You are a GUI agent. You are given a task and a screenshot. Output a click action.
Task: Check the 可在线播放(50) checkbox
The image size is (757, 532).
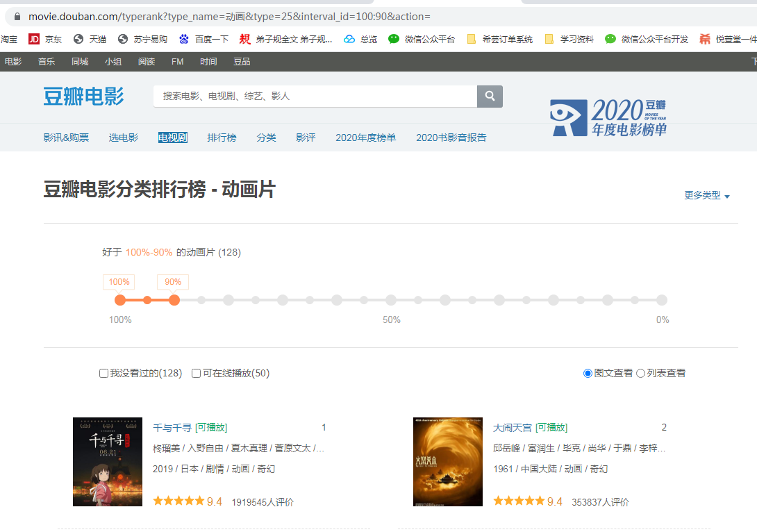click(196, 373)
